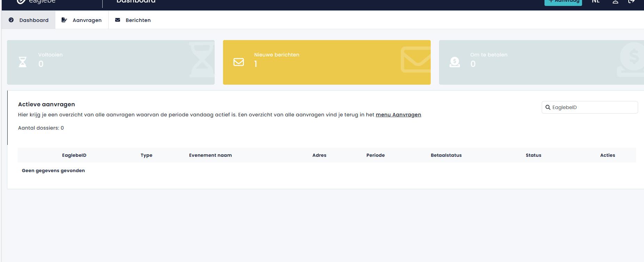Open the user profile icon

pos(615,2)
